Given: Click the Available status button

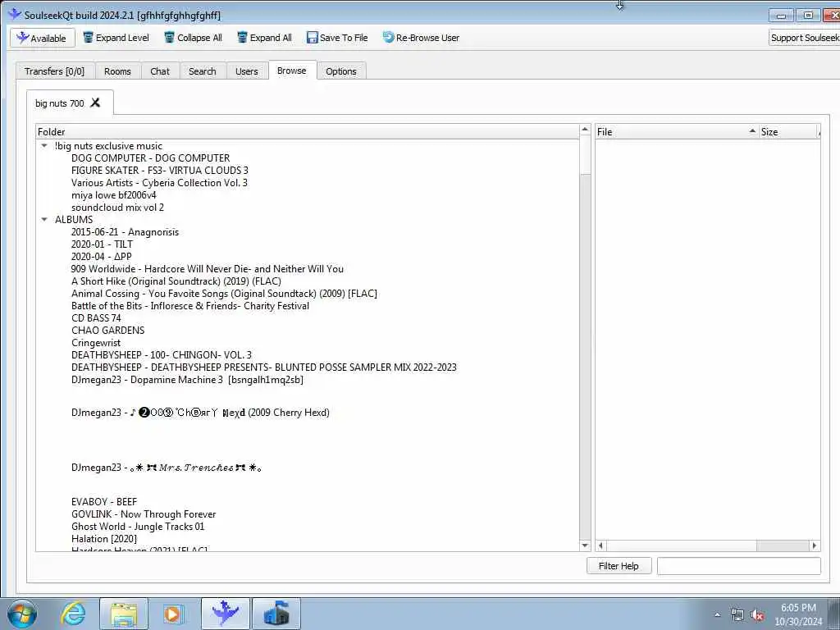Looking at the screenshot, I should click(x=43, y=38).
